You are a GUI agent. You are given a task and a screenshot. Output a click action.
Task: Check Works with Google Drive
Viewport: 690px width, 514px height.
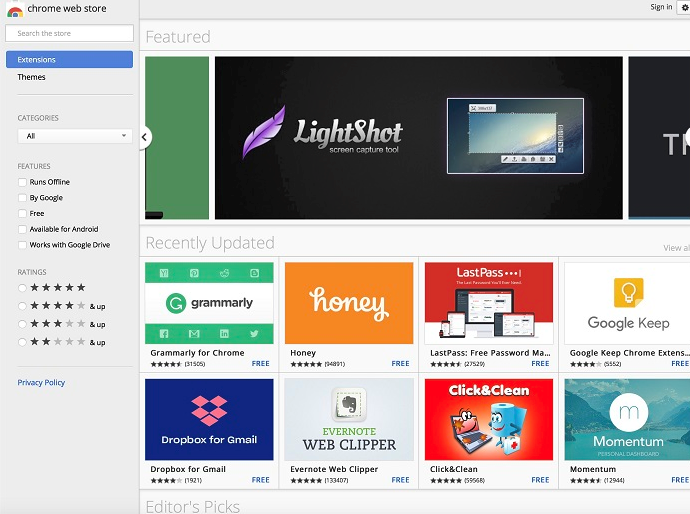click(x=22, y=245)
